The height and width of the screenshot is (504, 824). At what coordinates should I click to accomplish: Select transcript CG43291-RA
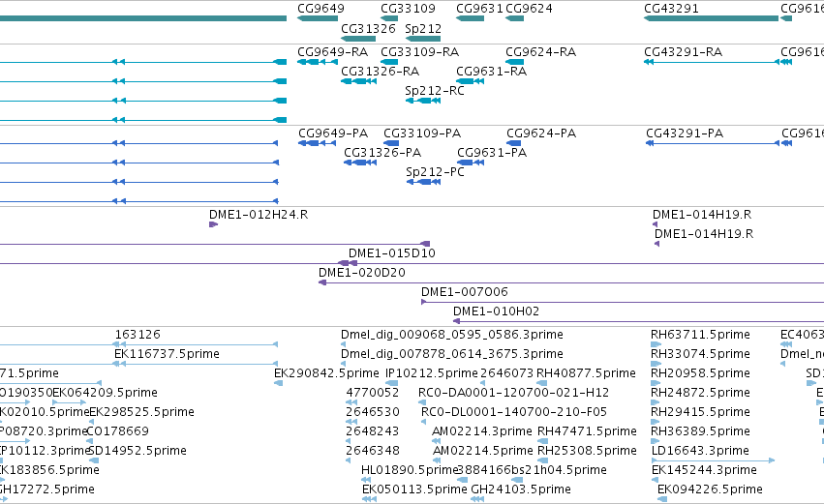[684, 52]
